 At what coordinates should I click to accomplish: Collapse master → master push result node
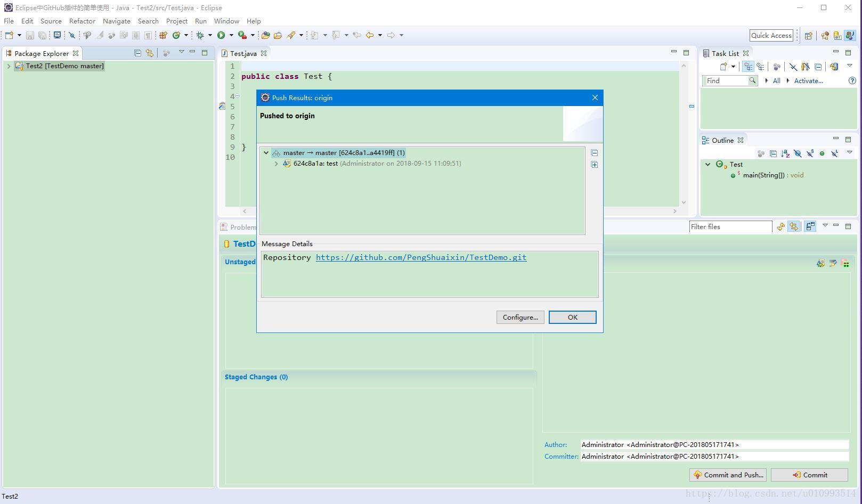(x=266, y=153)
